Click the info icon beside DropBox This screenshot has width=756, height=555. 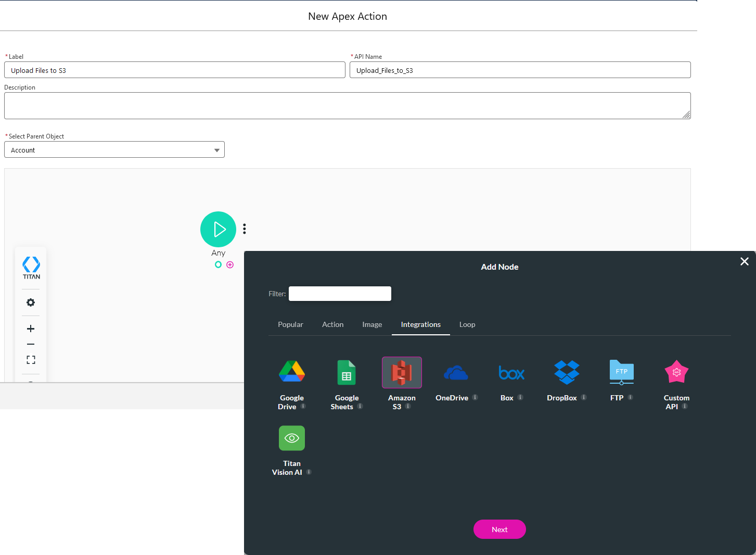click(x=584, y=397)
